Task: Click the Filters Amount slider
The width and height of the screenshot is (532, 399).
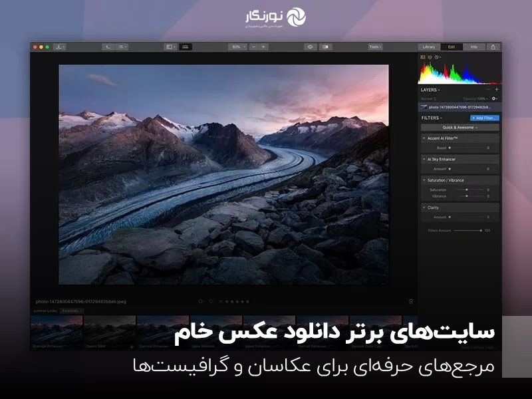Action: (x=467, y=230)
